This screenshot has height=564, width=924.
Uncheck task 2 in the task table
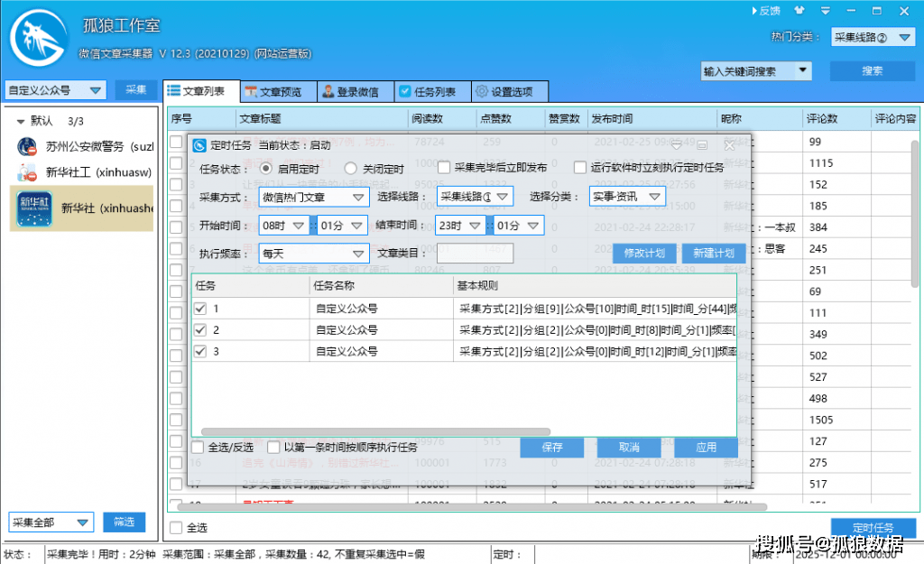click(200, 329)
